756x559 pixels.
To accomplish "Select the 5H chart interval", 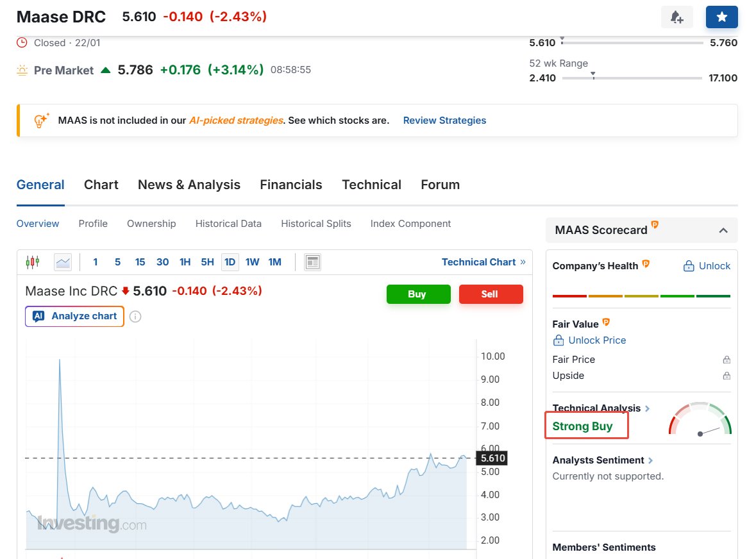I will [x=207, y=262].
